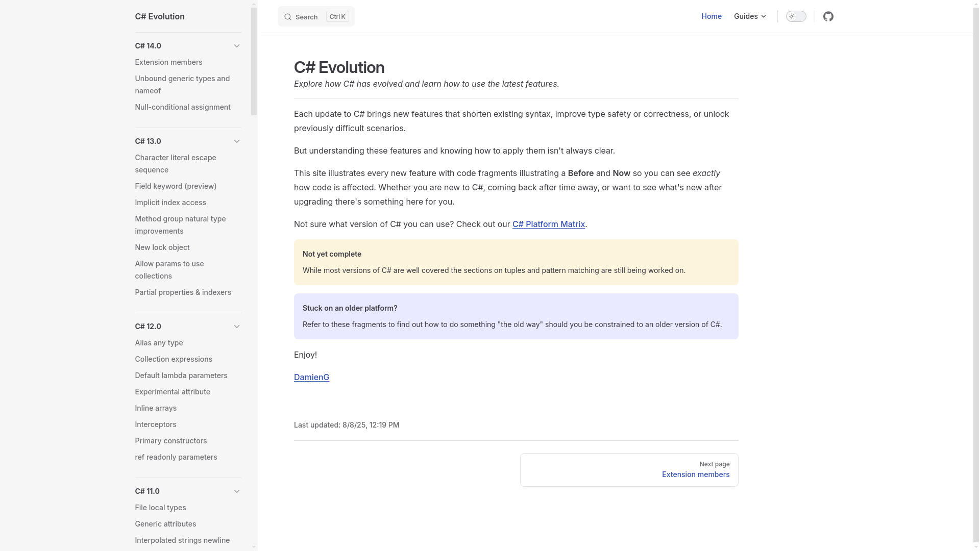Open Inline arrays page
Viewport: 980px width, 551px height.
(x=156, y=408)
